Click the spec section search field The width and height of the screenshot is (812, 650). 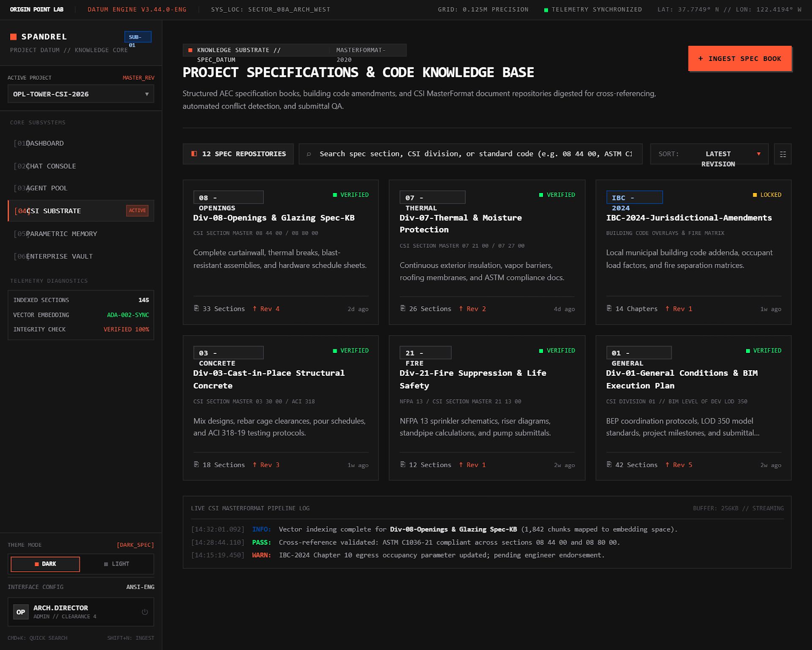[470, 154]
